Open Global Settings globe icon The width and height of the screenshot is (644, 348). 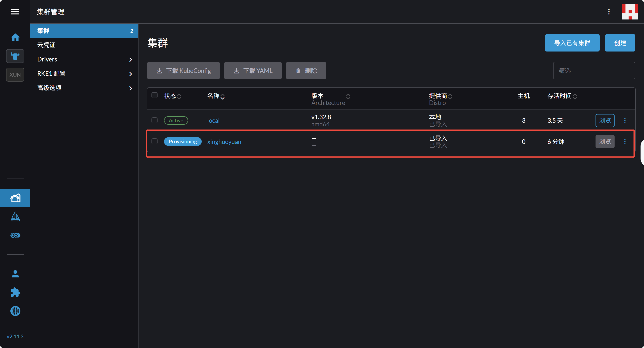pos(15,311)
